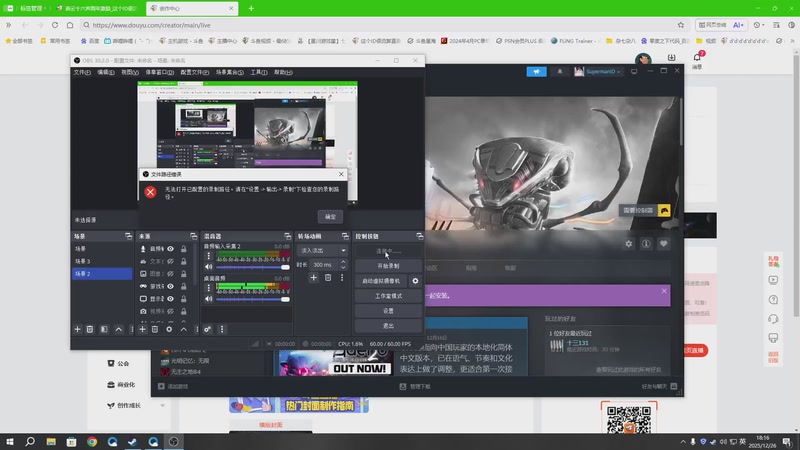Open virtual camera settings gear icon
This screenshot has width=800, height=450.
click(415, 281)
